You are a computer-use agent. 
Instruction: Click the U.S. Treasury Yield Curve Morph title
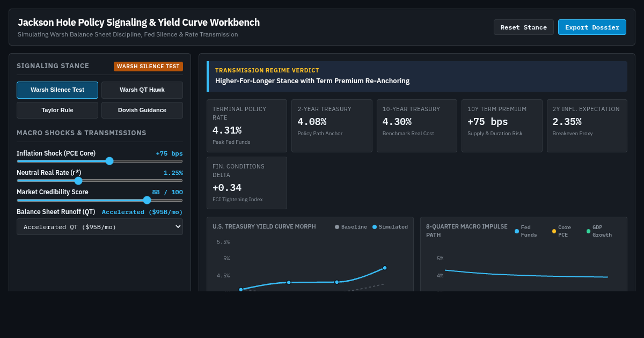tap(264, 226)
